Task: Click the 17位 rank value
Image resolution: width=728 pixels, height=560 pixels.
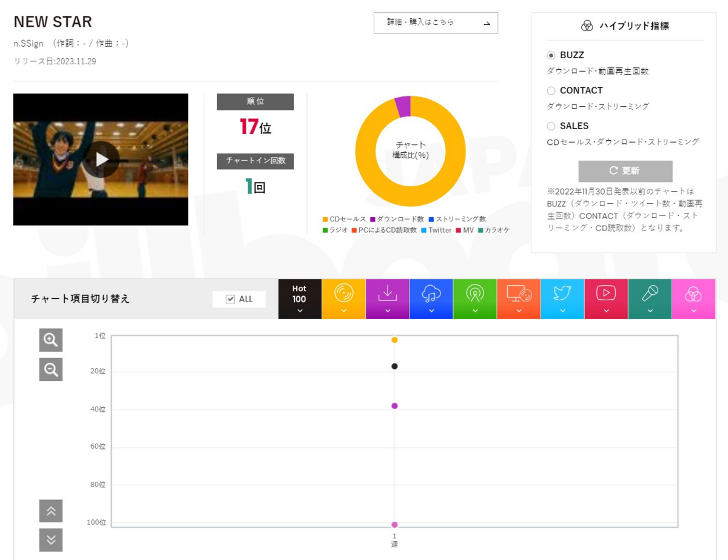Action: tap(255, 127)
